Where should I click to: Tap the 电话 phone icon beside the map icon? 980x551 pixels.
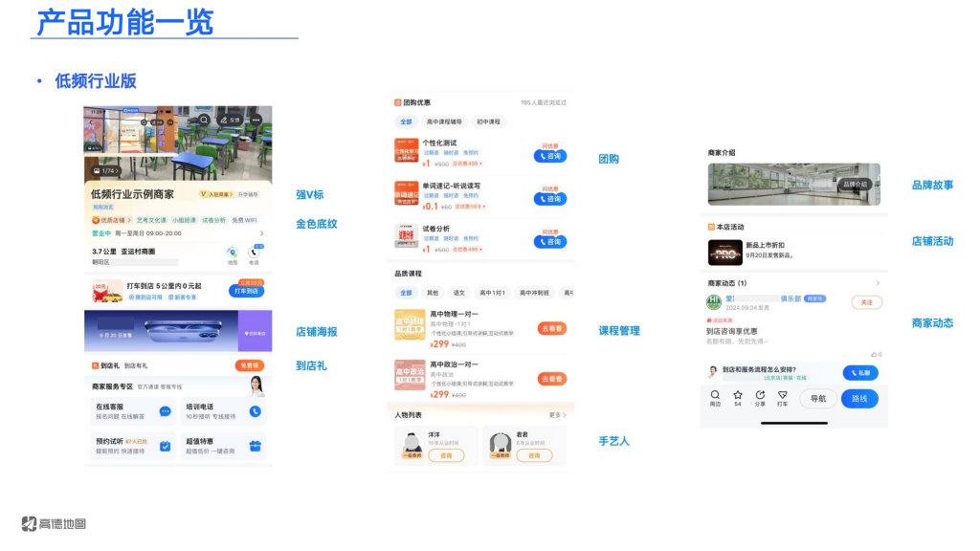[254, 253]
